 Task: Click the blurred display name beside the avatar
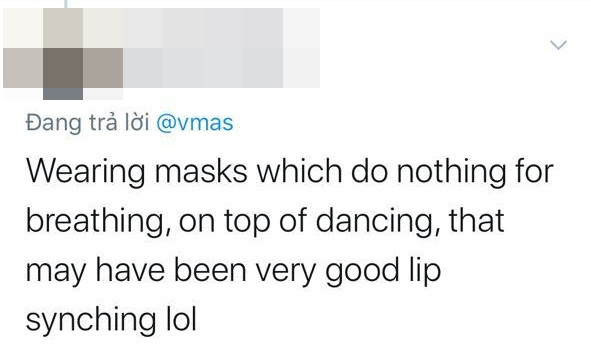click(222, 48)
